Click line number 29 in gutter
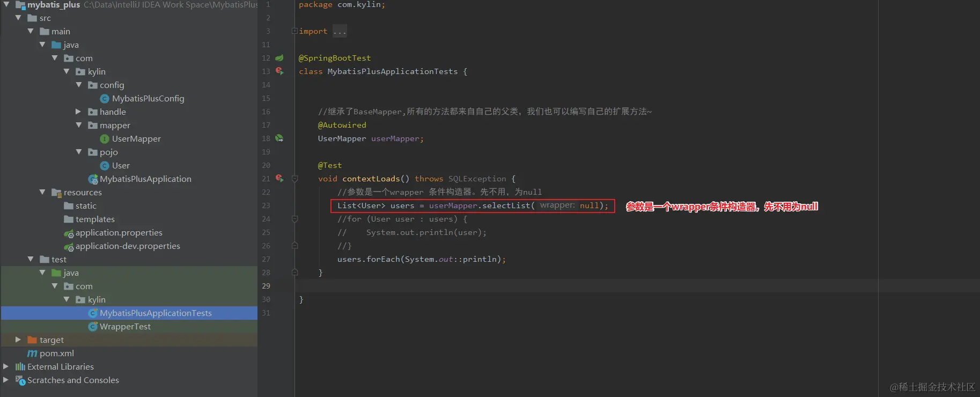Viewport: 980px width, 397px height. pos(266,286)
